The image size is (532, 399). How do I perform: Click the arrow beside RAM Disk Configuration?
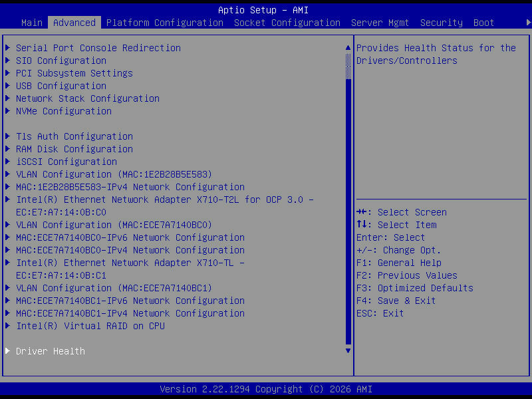(x=7, y=149)
